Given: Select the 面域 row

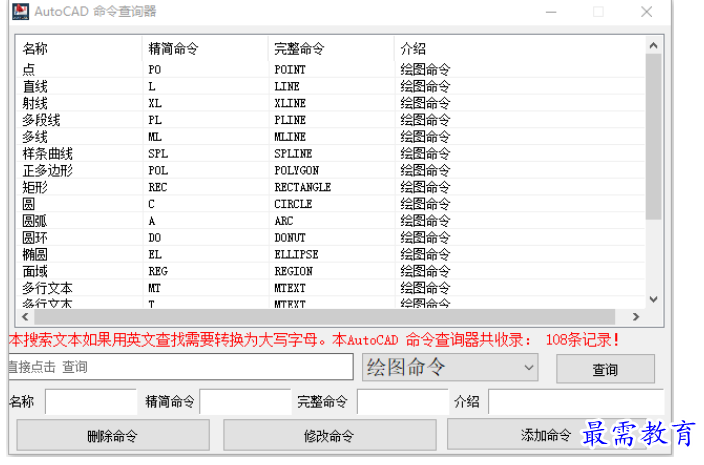Looking at the screenshot, I should pyautogui.click(x=331, y=271).
